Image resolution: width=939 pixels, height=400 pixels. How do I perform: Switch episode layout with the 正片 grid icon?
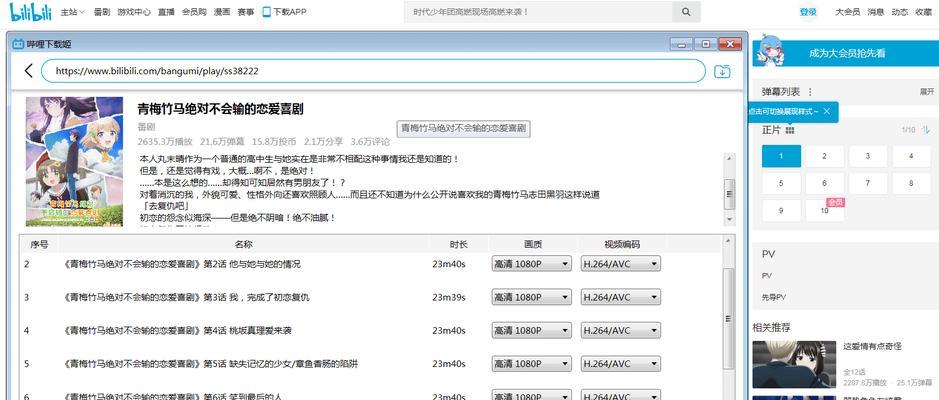click(x=790, y=130)
